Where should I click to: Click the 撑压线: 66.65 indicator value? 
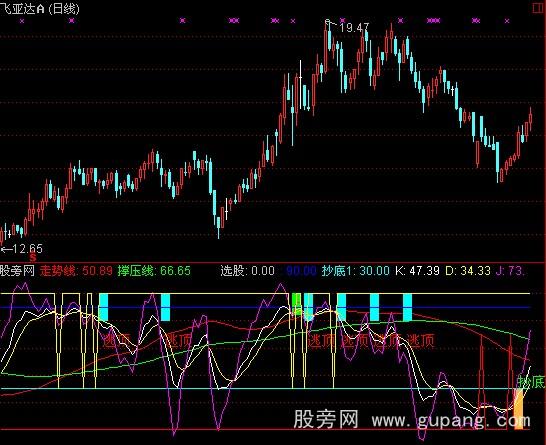click(154, 271)
